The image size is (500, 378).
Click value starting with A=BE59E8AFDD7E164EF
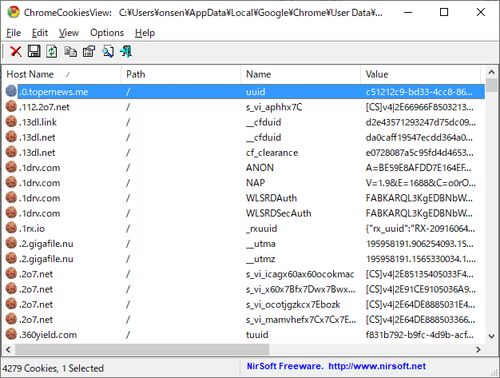pos(418,168)
